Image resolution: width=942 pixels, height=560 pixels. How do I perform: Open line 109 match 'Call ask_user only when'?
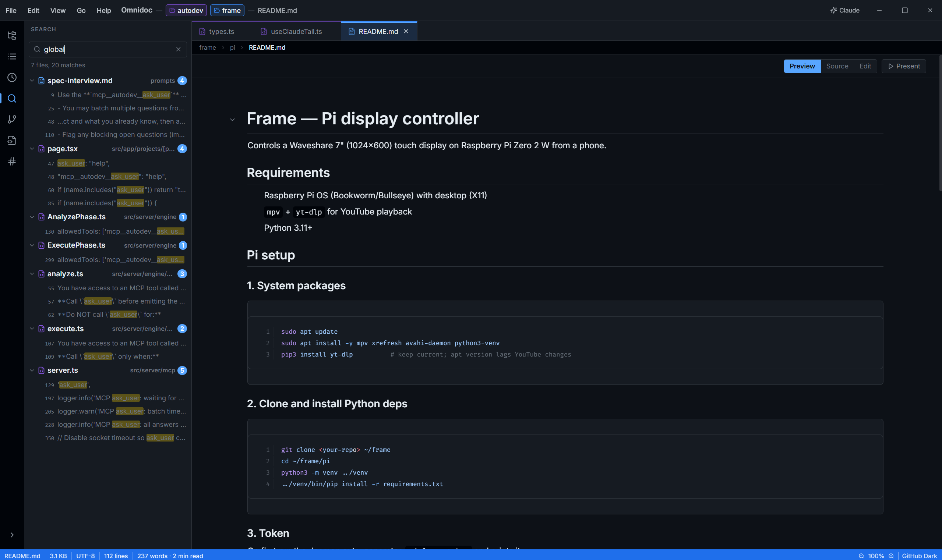click(108, 357)
